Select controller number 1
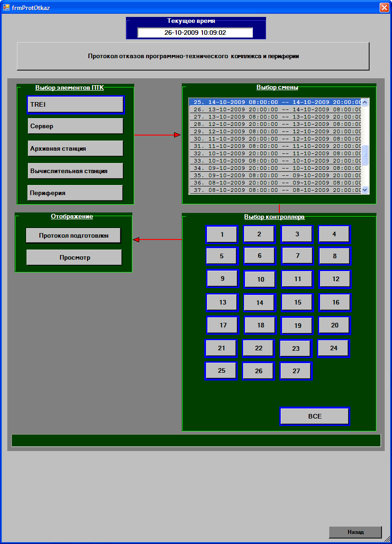 pyautogui.click(x=222, y=234)
